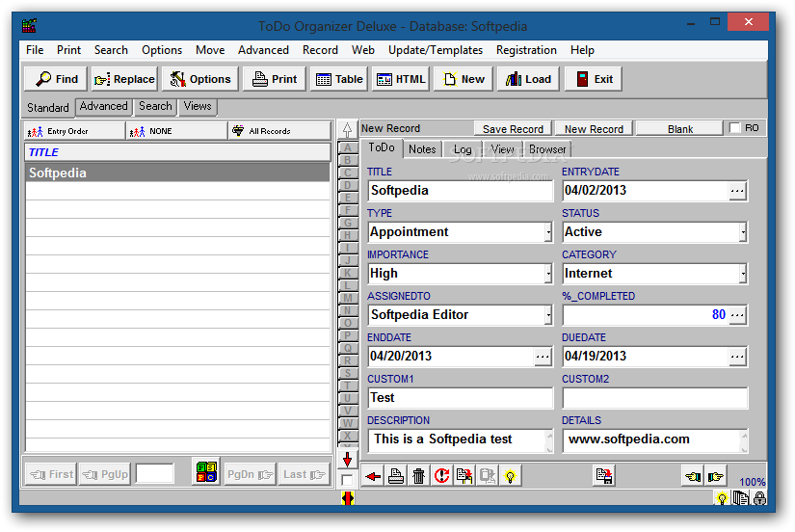
Task: Click the red exclamation refresh icon
Action: 441,476
